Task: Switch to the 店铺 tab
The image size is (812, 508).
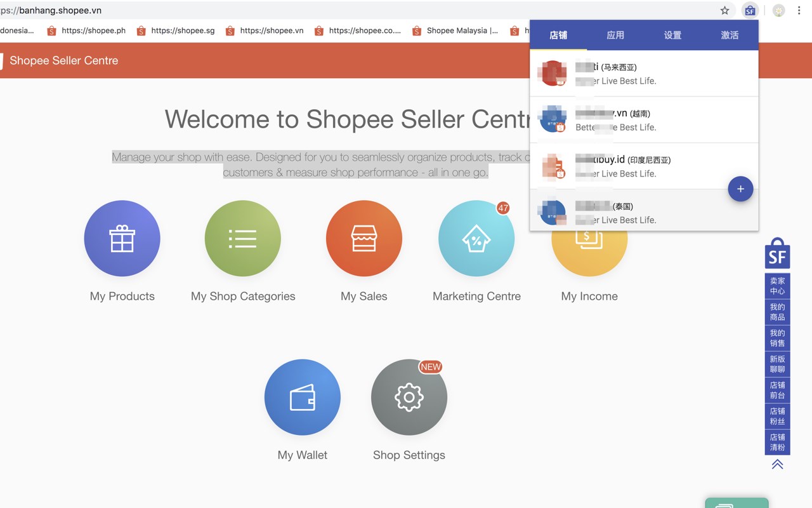Action: 558,35
